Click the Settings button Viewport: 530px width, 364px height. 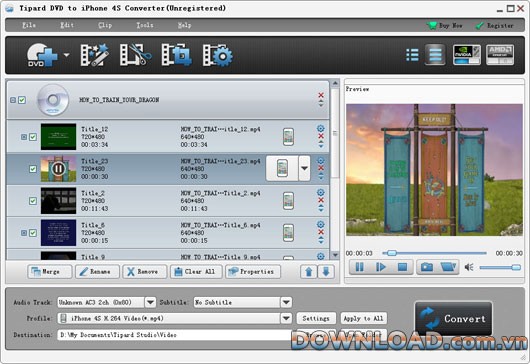coord(316,318)
